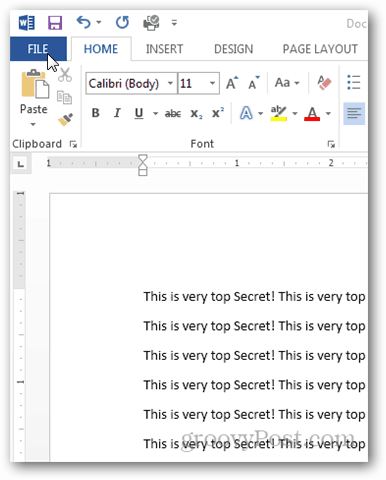
Task: Toggle Strikethrough formatting
Action: coord(173,114)
